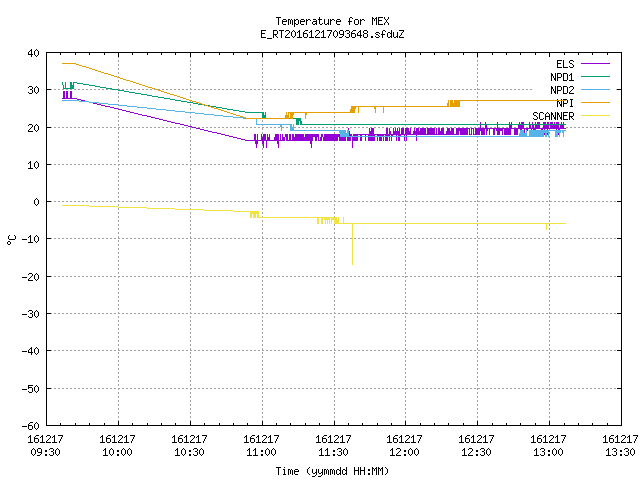The image size is (640, 480).
Task: Click the yellow SCANNER downward spike near 11:37
Action: 353,244
